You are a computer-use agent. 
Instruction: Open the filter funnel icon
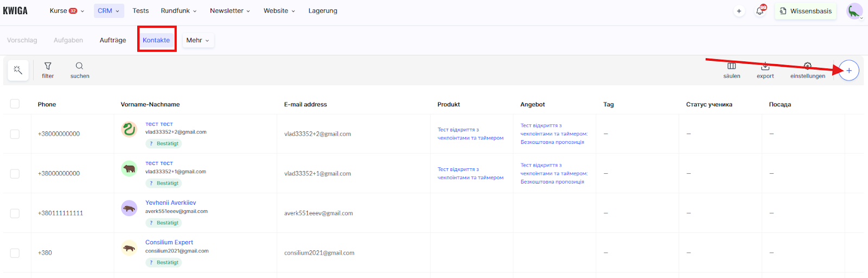pos(48,66)
